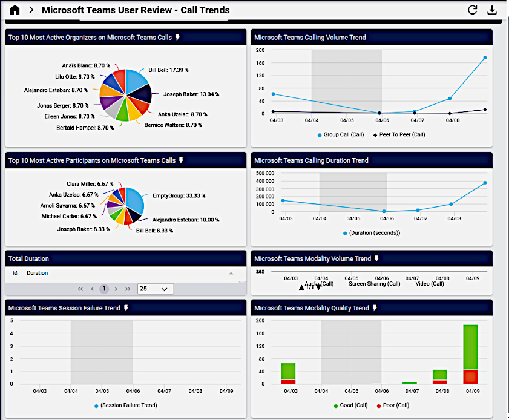Open the 25 rows-per-page dropdown
This screenshot has height=420, width=509.
tap(156, 289)
